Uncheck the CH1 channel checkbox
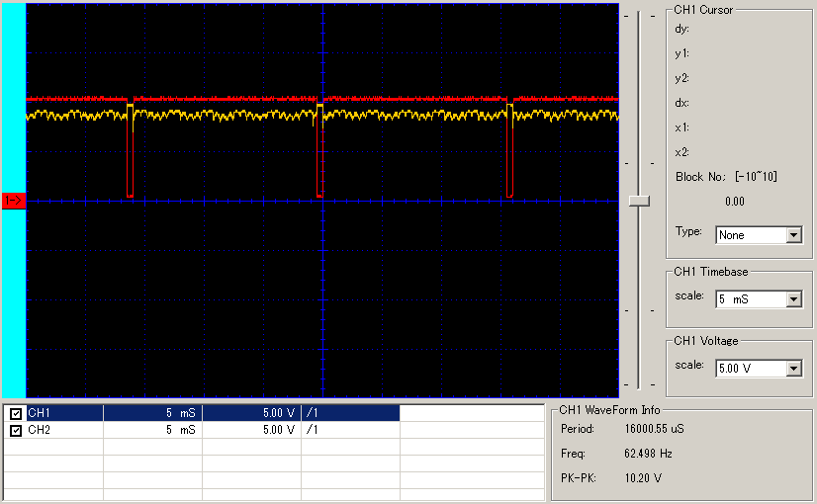Image resolution: width=817 pixels, height=504 pixels. [x=16, y=414]
